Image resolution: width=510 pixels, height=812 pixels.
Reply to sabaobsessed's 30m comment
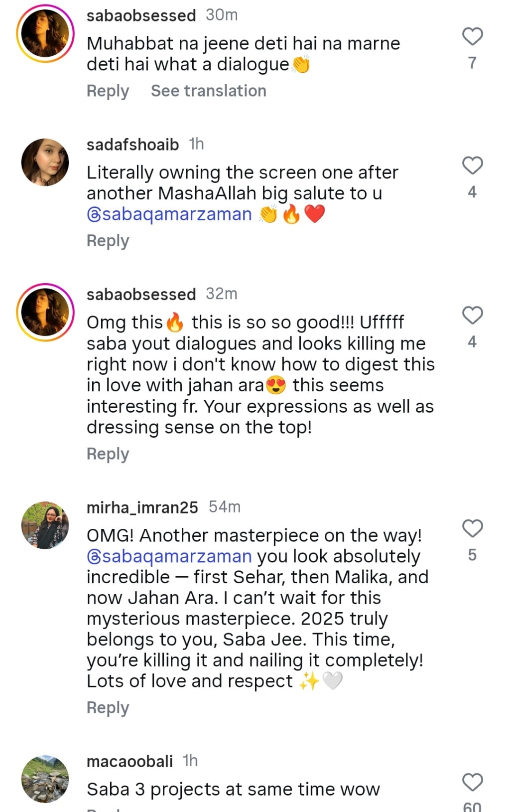point(108,91)
